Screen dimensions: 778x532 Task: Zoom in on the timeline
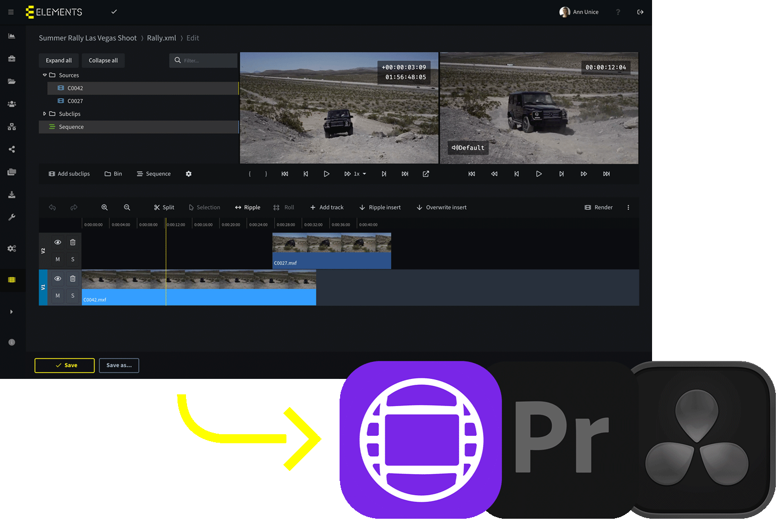pos(105,207)
